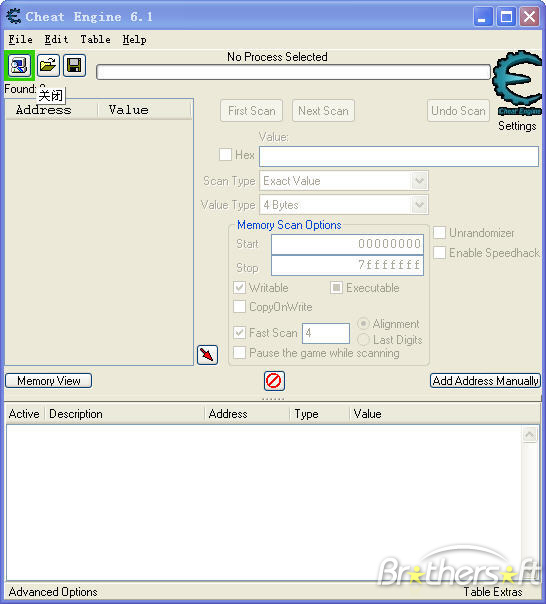Open Settings below the logo
Viewport: 546px width, 604px height.
[x=517, y=126]
